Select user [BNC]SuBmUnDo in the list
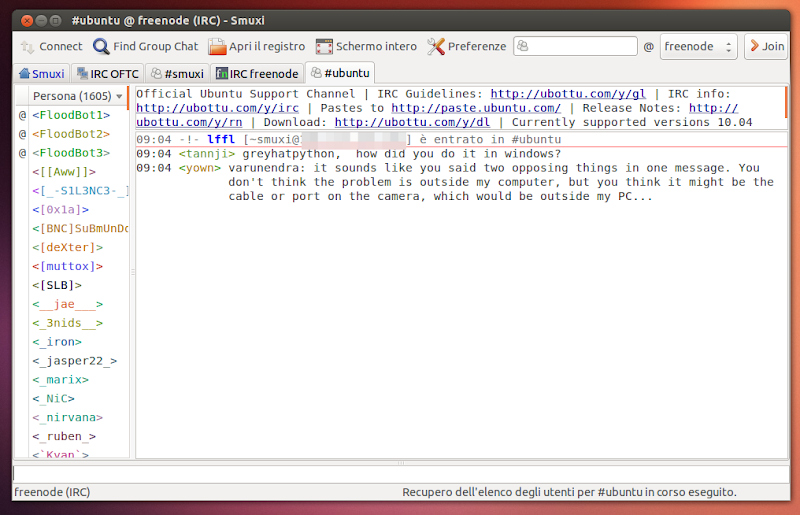800x515 pixels. tap(80, 228)
